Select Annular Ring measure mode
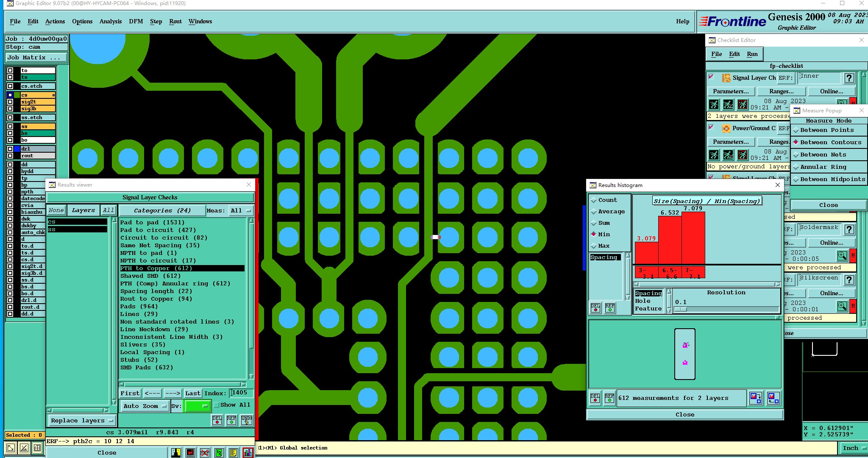 (828, 167)
